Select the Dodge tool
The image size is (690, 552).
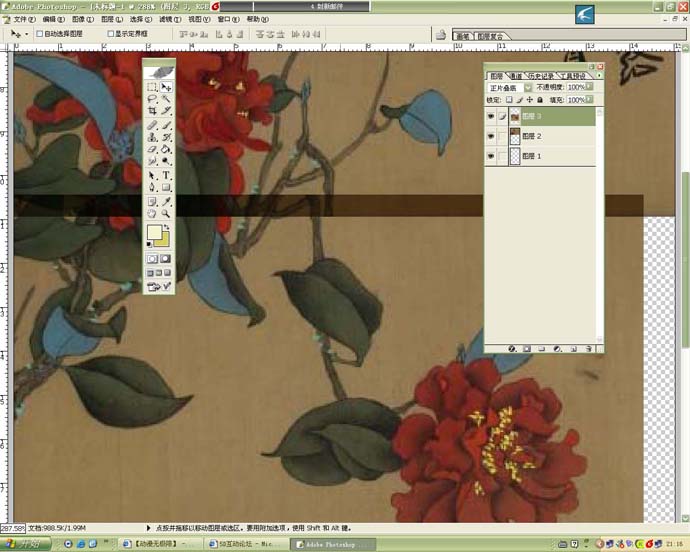point(166,161)
